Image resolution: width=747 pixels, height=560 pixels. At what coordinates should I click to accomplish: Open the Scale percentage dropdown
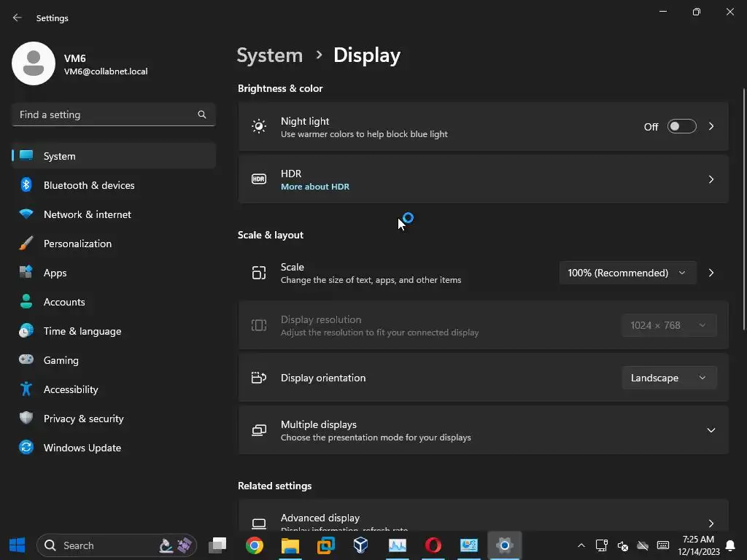tap(627, 273)
